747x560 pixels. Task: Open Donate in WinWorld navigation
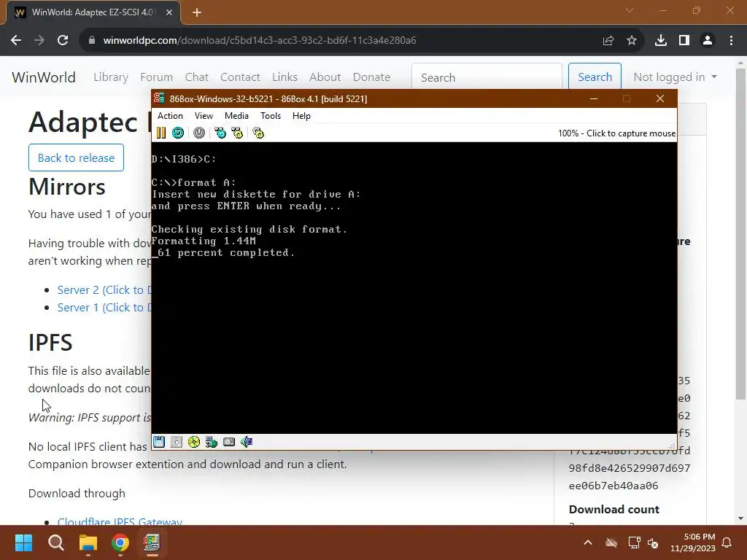[x=371, y=77]
